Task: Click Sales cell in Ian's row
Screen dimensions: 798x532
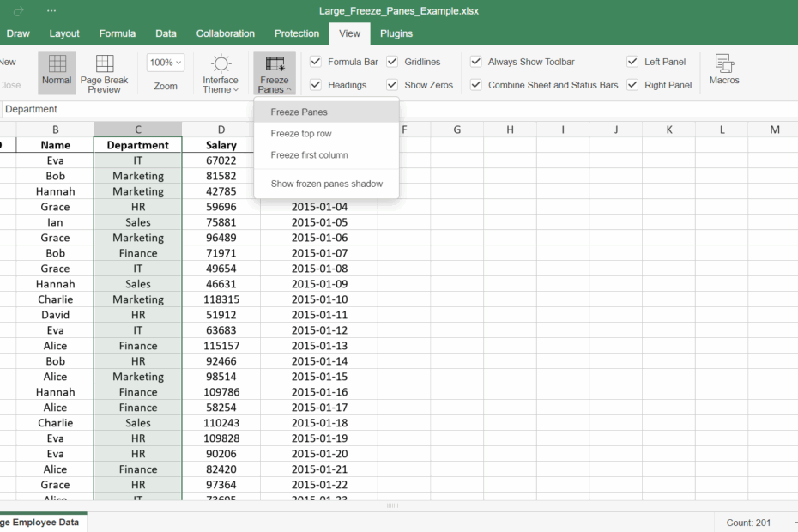Action: pyautogui.click(x=138, y=222)
